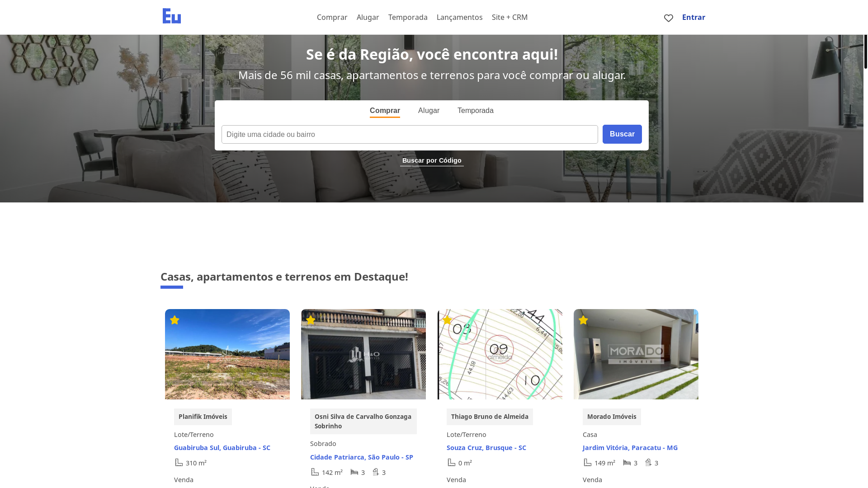This screenshot has height=488, width=868.
Task: Click area icon next to 0 m²
Action: [x=452, y=462]
